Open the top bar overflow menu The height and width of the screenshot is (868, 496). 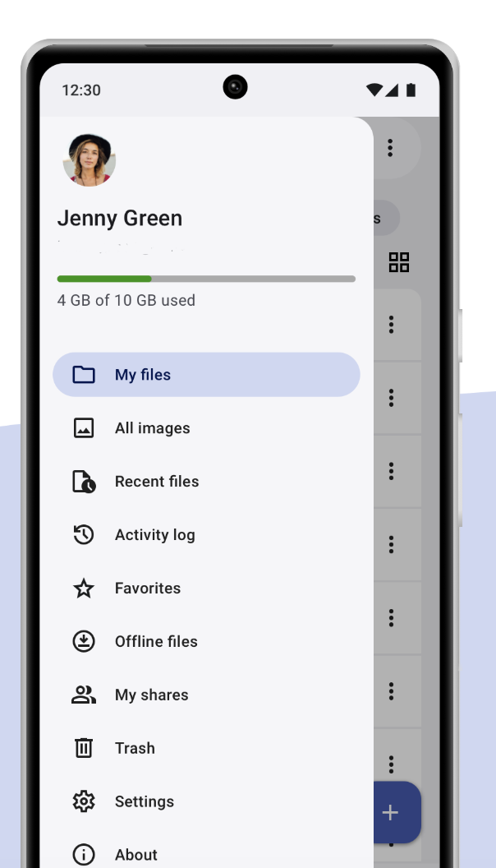pos(390,148)
